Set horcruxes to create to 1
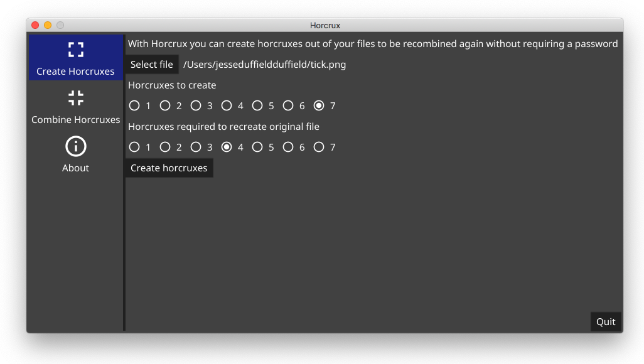The image size is (644, 364). (134, 105)
